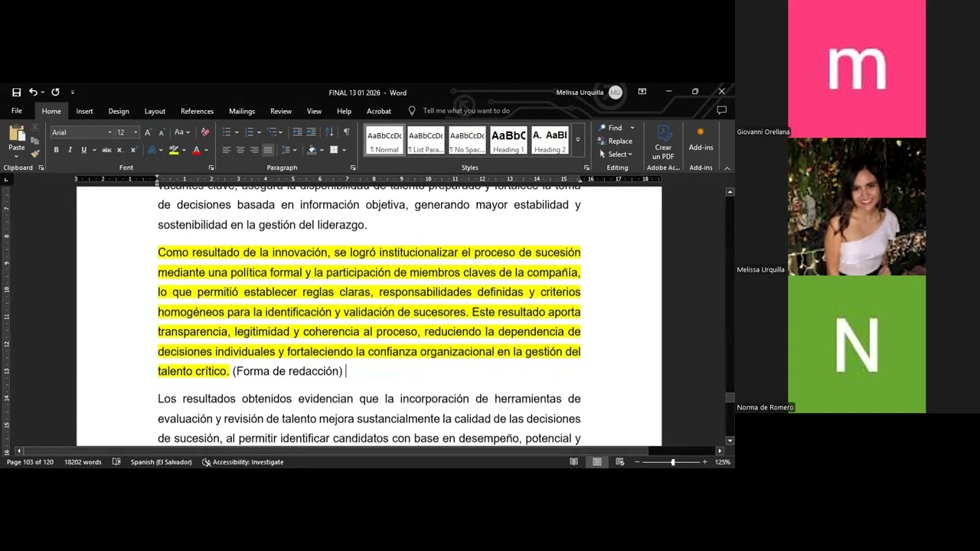Image resolution: width=980 pixels, height=551 pixels.
Task: Undo the last action
Action: tap(33, 93)
